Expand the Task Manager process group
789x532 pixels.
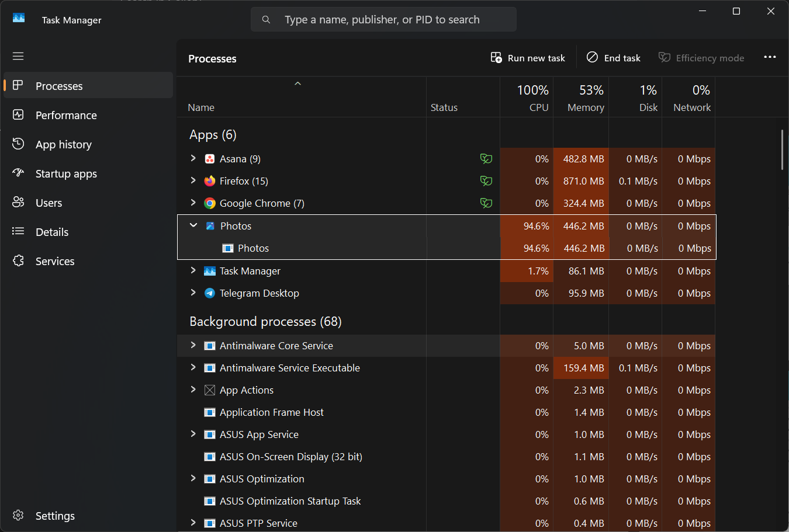[193, 270]
